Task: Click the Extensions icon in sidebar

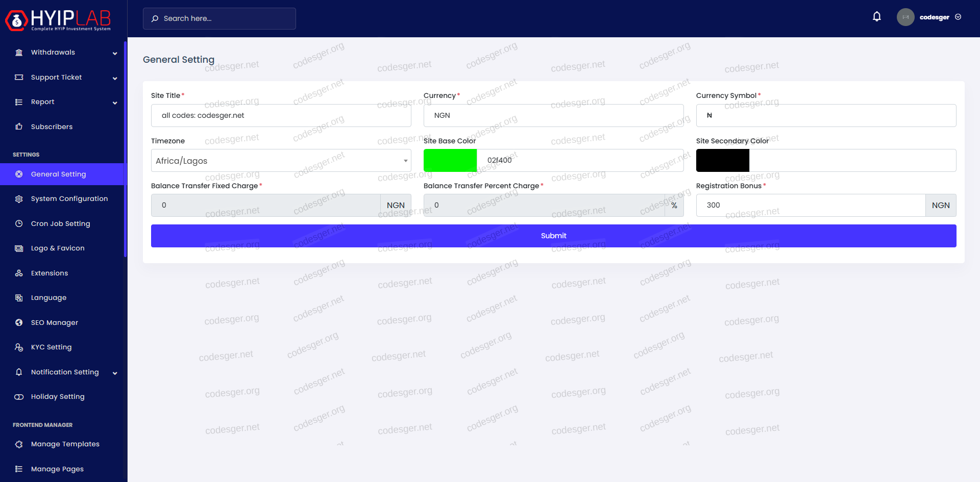Action: point(19,273)
